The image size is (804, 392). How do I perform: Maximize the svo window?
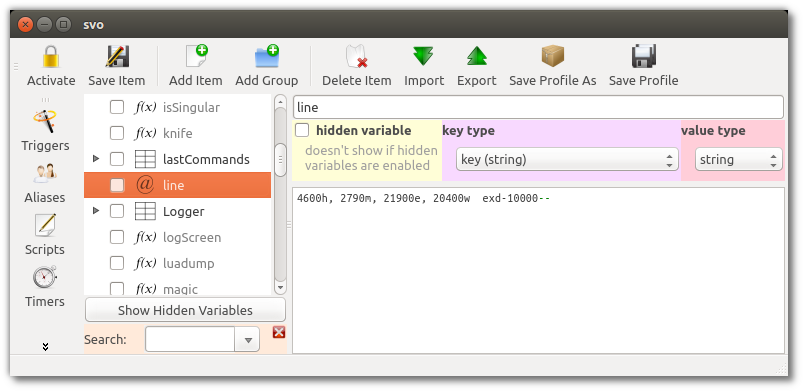[63, 24]
